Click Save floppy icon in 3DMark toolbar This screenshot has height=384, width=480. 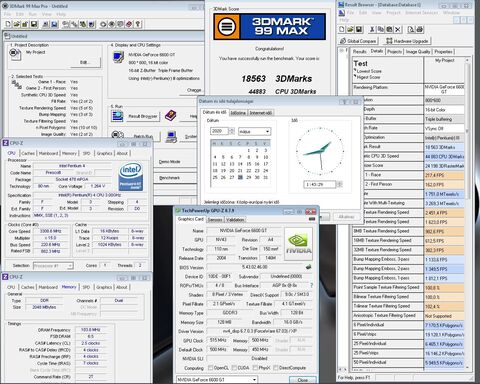[x=34, y=24]
